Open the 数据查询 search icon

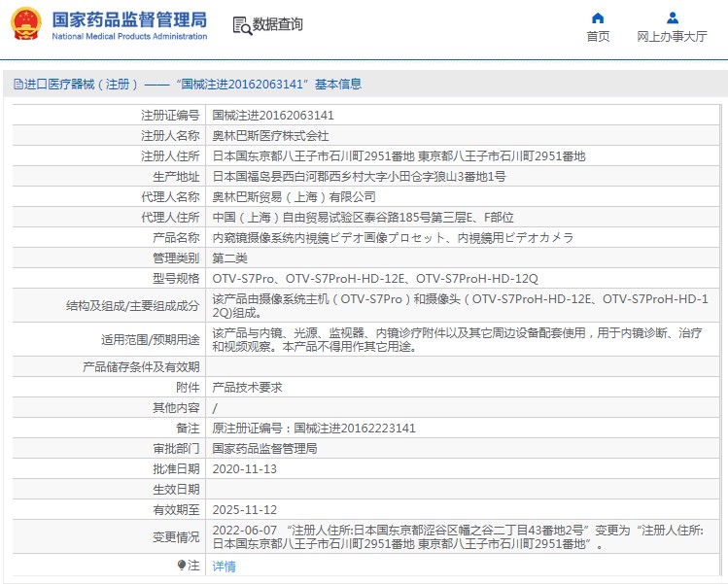point(242,26)
